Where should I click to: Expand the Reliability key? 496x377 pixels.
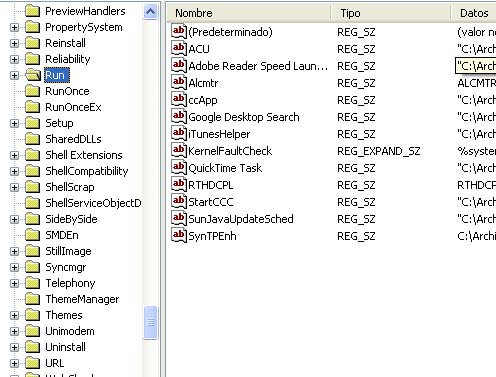(x=14, y=59)
